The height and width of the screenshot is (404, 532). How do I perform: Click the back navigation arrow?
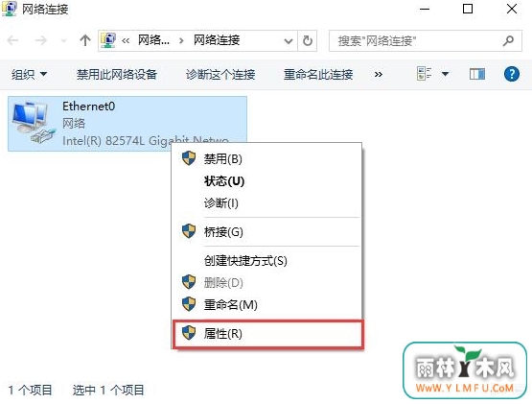coord(12,40)
